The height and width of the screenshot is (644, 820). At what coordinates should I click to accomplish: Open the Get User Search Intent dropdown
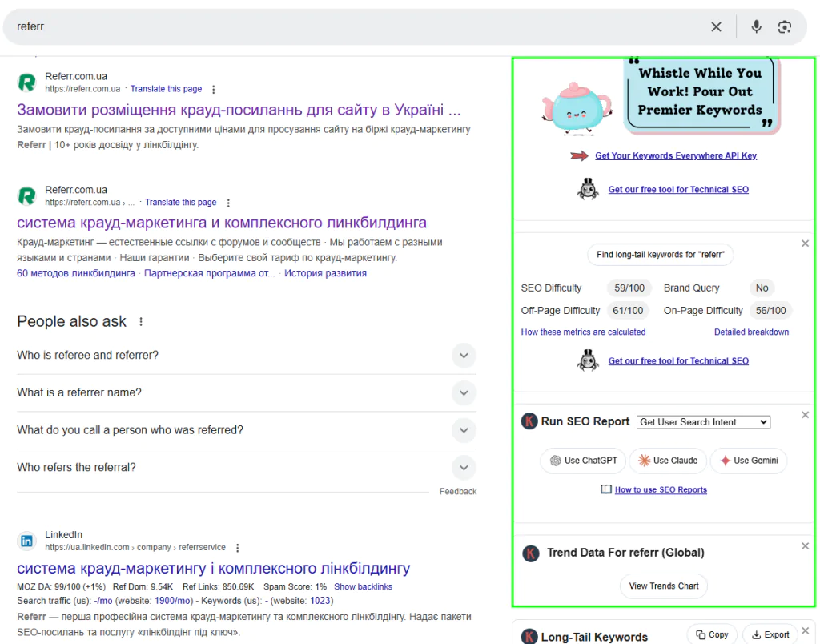point(703,422)
